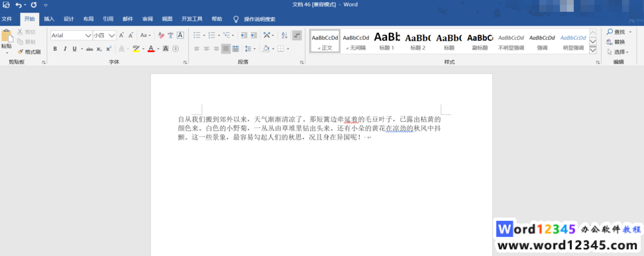This screenshot has height=256, width=644.
Task: Open the font color dropdown arrow
Action: [x=158, y=49]
